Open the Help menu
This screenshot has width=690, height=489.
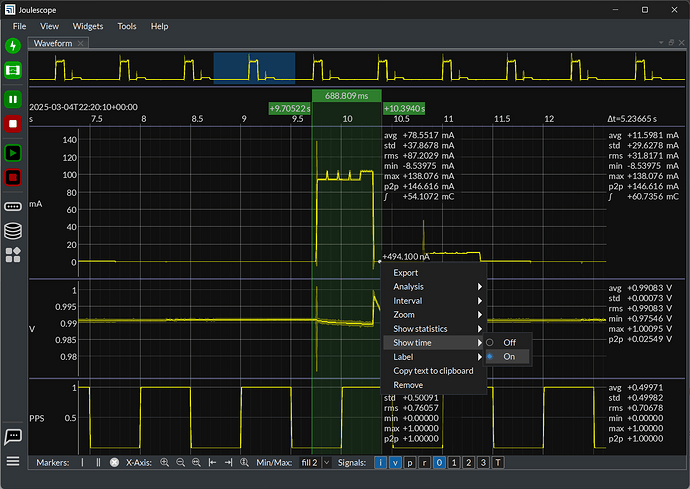(159, 26)
